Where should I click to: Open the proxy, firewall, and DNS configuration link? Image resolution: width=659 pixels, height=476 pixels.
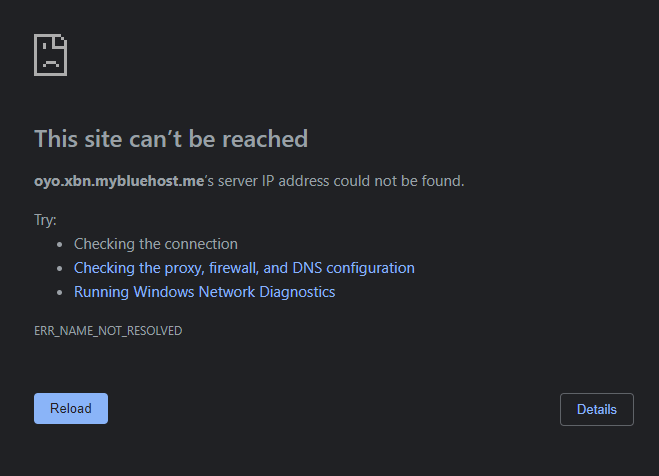244,268
